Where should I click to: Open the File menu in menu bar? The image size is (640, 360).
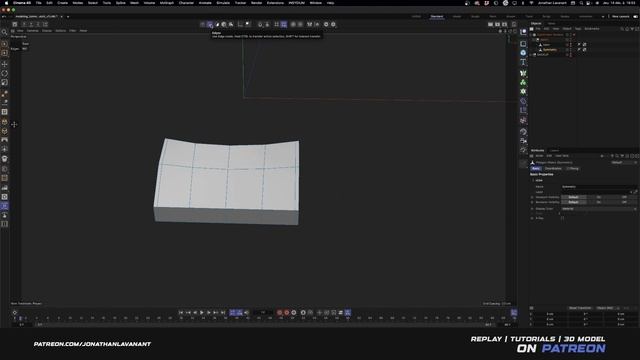38,3
